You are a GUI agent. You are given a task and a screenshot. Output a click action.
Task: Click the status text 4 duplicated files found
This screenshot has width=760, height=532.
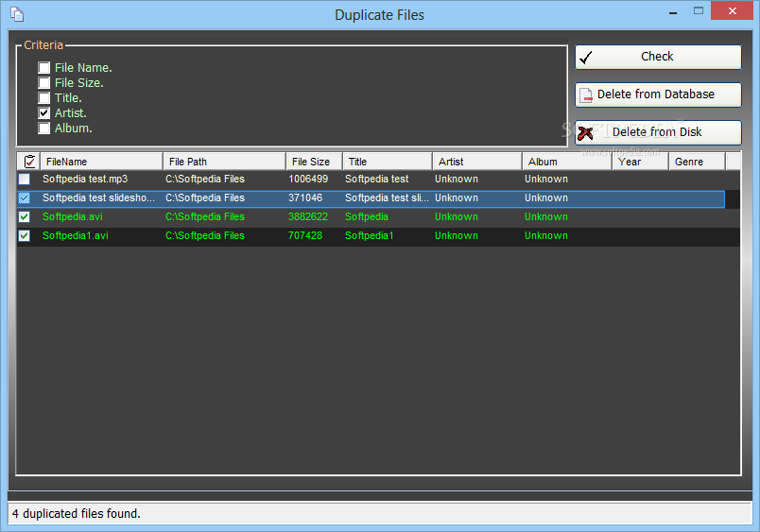[77, 514]
